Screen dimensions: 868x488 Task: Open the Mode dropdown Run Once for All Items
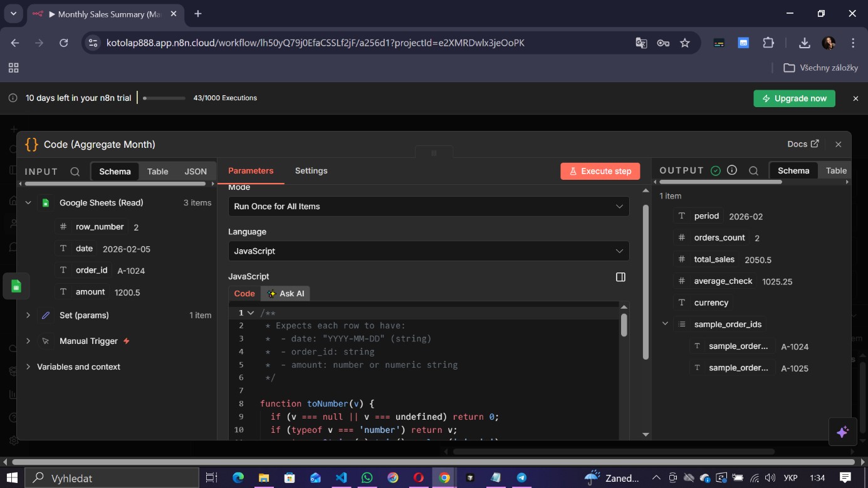point(429,206)
